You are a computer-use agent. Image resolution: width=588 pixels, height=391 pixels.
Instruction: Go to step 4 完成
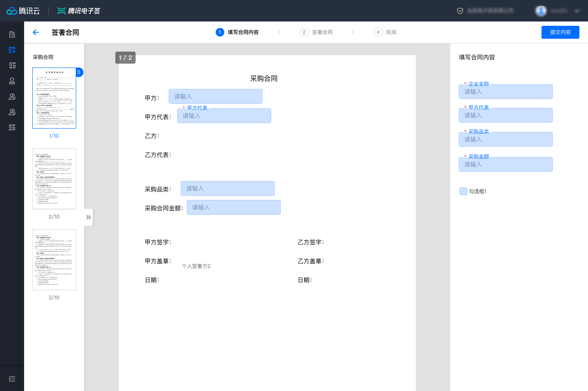[385, 32]
